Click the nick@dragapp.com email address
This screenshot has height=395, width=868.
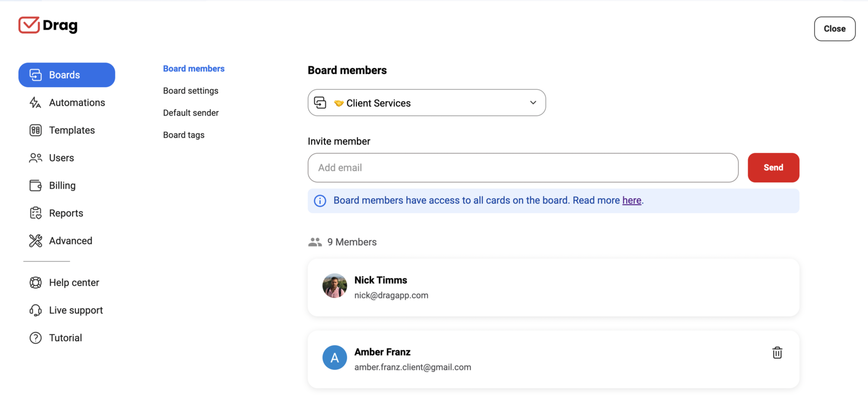(x=391, y=295)
